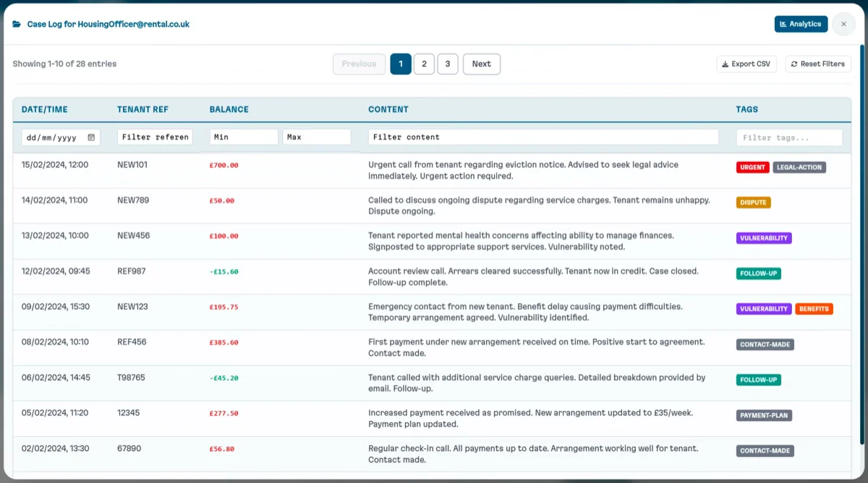
Task: Click the Export CSV button
Action: pyautogui.click(x=746, y=64)
